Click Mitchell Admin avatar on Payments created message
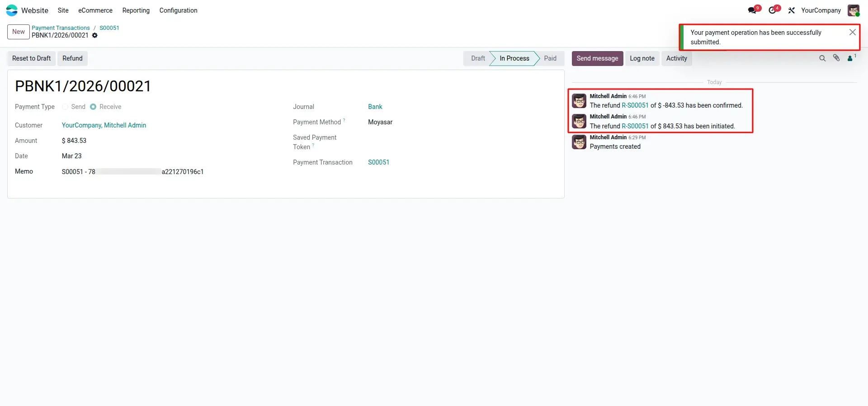Screen dimensions: 868x406 [579, 142]
